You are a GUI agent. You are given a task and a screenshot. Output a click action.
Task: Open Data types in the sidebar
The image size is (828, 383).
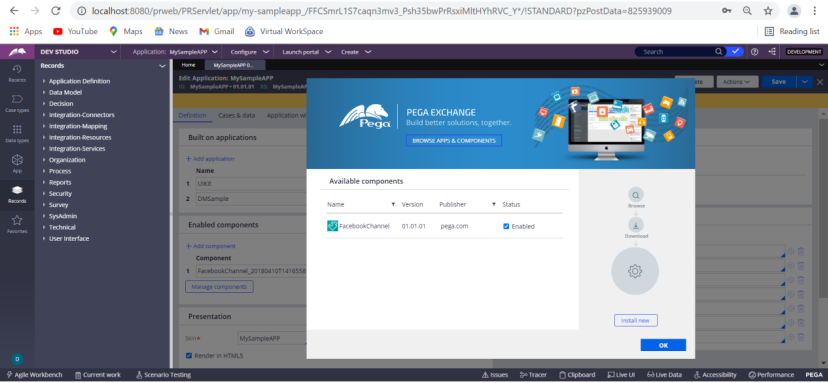(17, 134)
